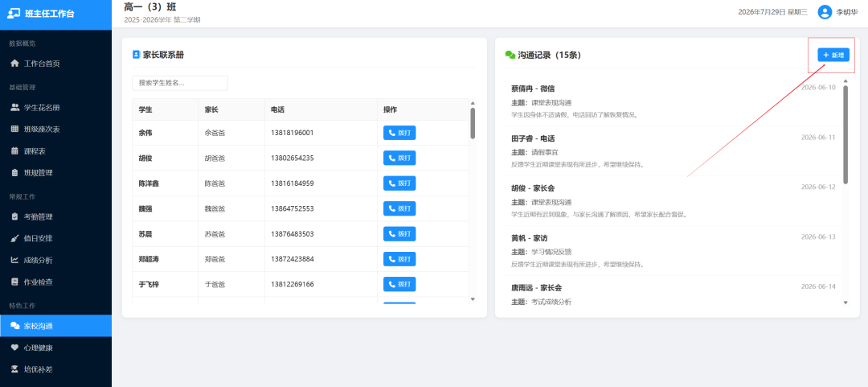Image resolution: width=868 pixels, height=387 pixels.
Task: Go to 心理健康 menu item
Action: (x=55, y=348)
